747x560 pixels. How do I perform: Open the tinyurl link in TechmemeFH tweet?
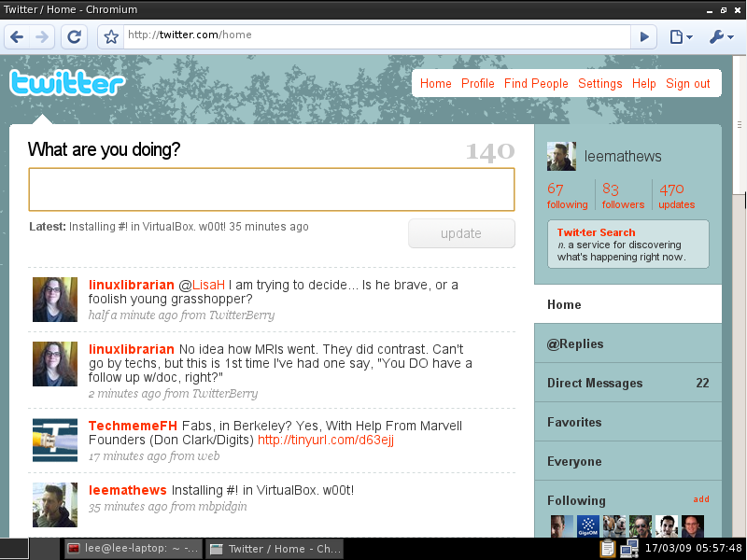[326, 440]
